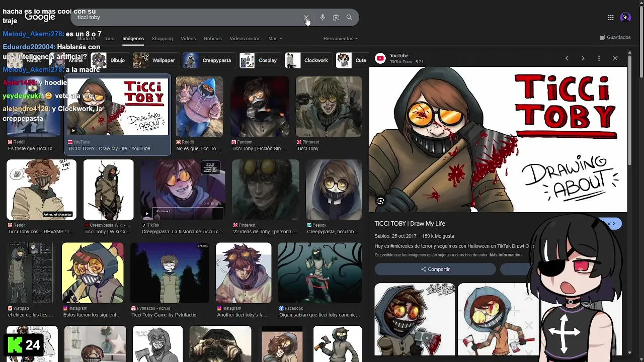Open the Reddit 'No es que Ticci To...' image
The image size is (644, 362).
coord(199,107)
